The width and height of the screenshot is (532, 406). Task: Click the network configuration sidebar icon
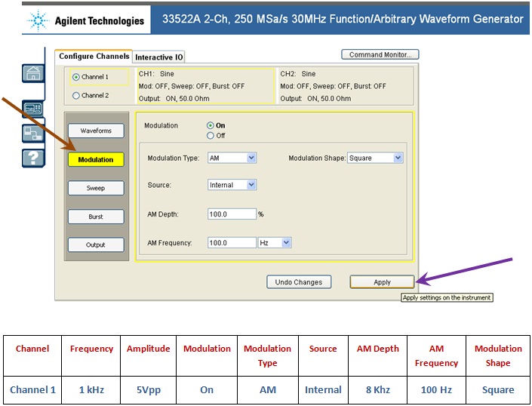(x=33, y=134)
